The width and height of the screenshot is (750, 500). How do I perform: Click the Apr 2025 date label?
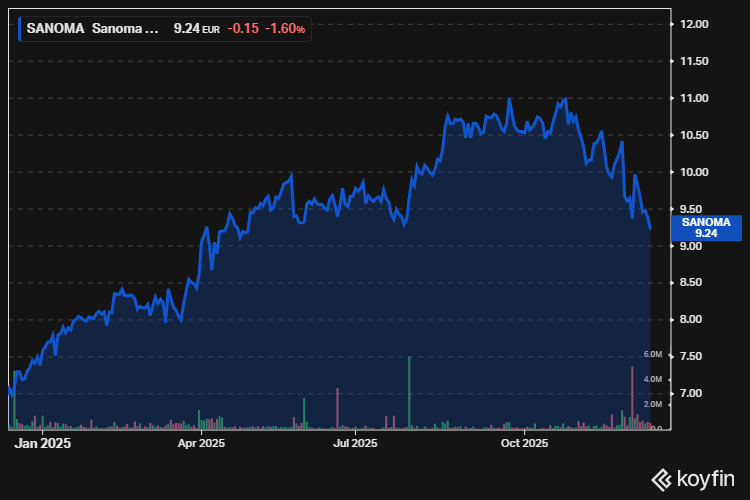[x=200, y=442]
